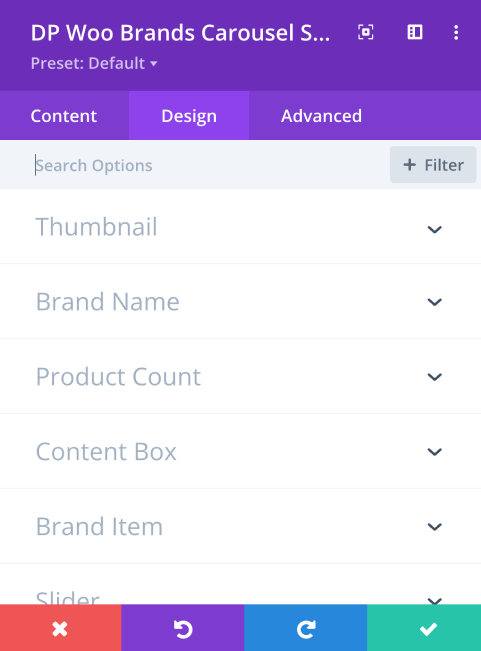Redo the change with the blue arrow
The width and height of the screenshot is (481, 651).
[305, 629]
